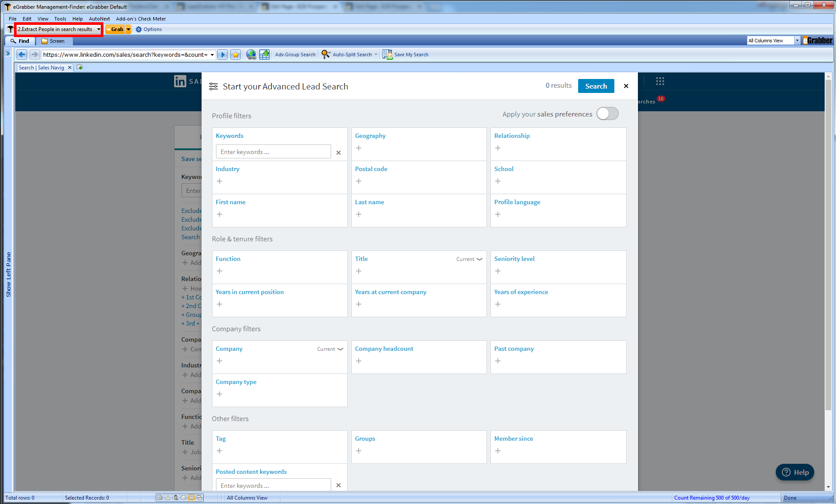Toggle Apply your sales preferences switch

point(607,113)
